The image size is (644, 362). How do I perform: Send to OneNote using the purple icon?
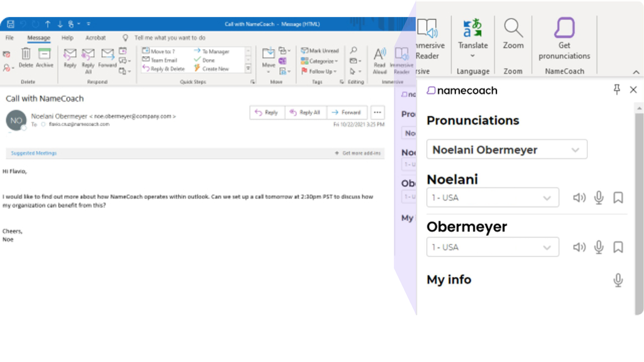[x=282, y=61]
